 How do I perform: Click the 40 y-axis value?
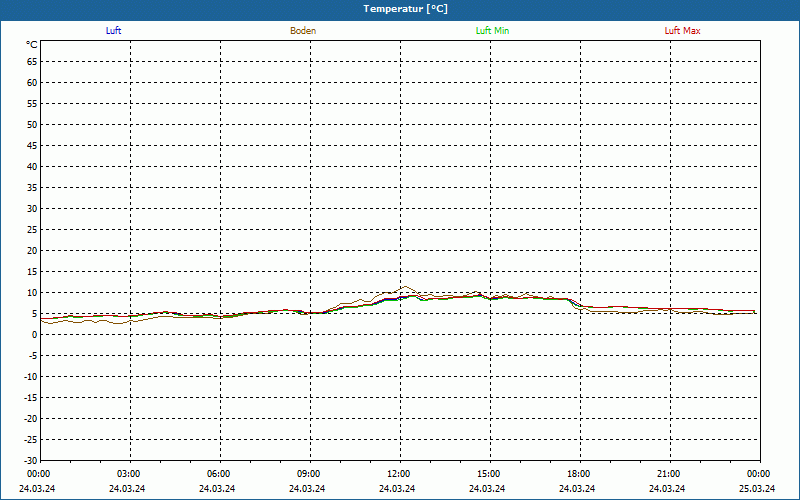tap(32, 167)
